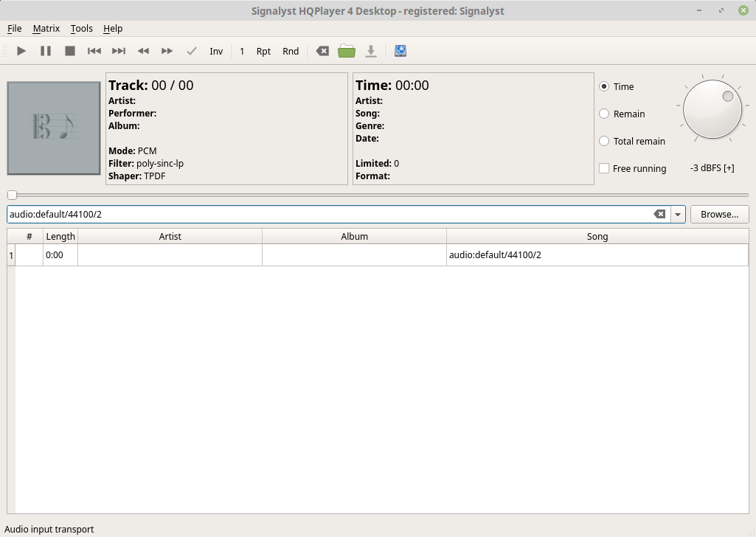
Task: Toggle the Inv phase invert button
Action: (x=216, y=51)
